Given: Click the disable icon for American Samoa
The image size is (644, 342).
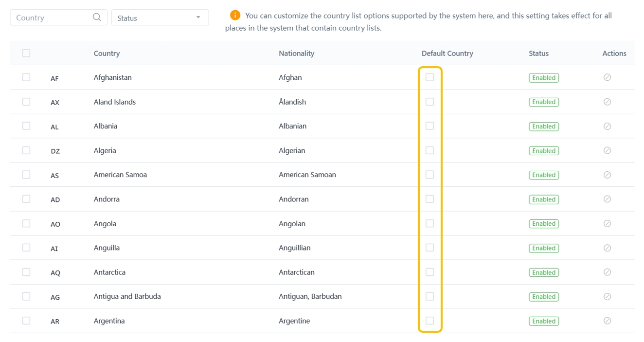Looking at the screenshot, I should (x=607, y=175).
